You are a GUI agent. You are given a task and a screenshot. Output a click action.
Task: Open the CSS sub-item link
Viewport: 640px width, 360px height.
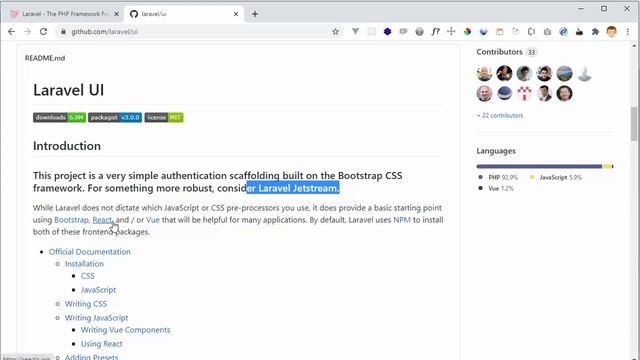pos(87,276)
